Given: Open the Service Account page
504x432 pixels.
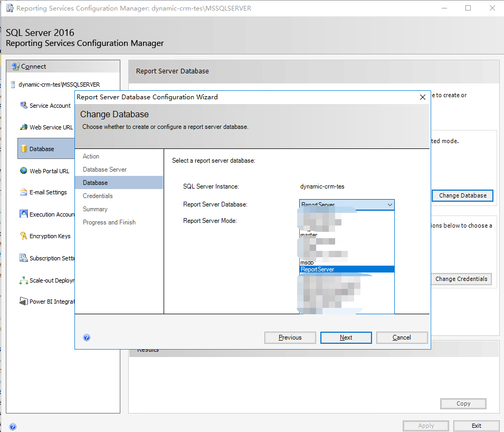Looking at the screenshot, I should pos(50,106).
